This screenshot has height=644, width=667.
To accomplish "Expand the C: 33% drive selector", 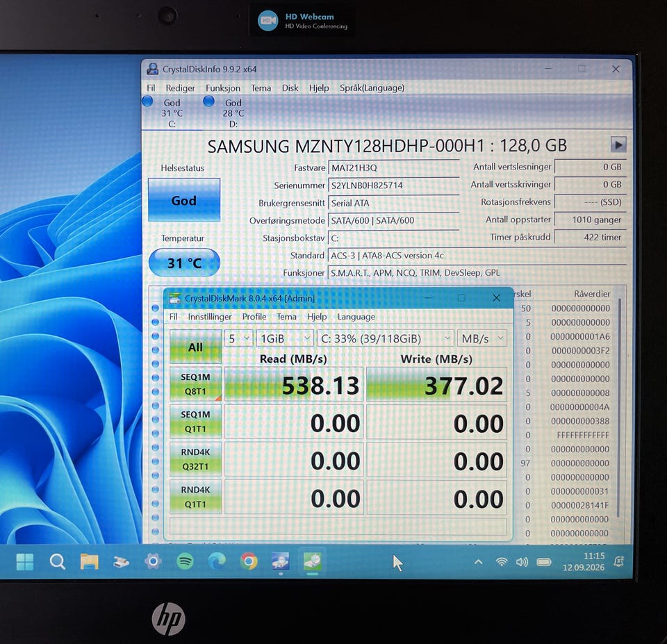I will (x=386, y=338).
